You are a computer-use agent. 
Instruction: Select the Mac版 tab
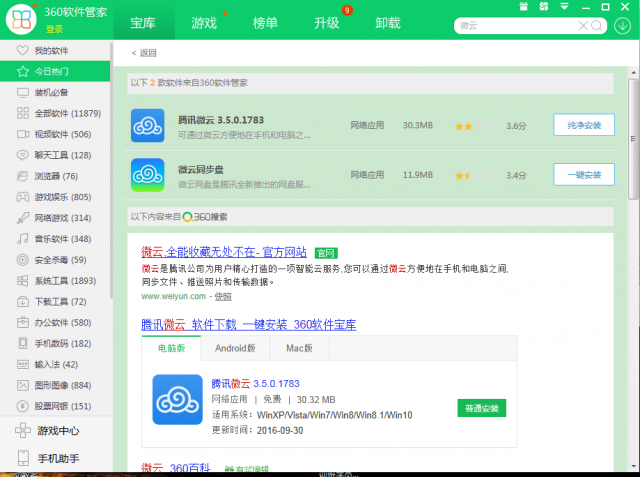(299, 348)
